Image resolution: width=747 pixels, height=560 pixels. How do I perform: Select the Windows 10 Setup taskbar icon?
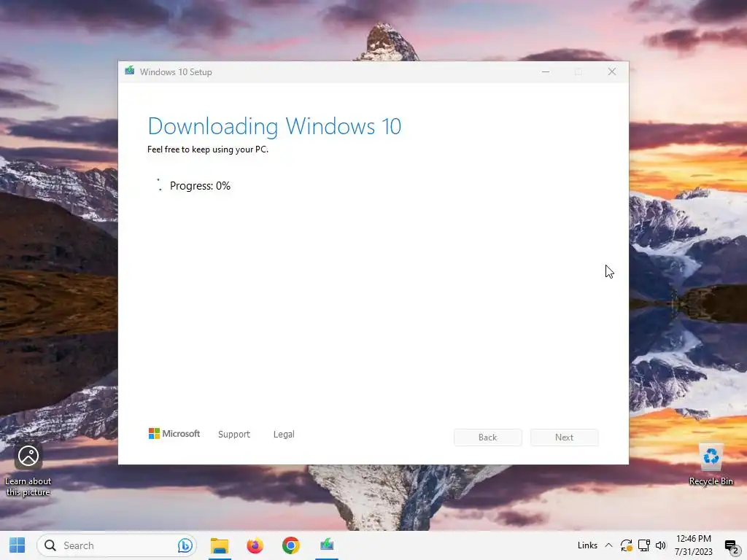327,545
